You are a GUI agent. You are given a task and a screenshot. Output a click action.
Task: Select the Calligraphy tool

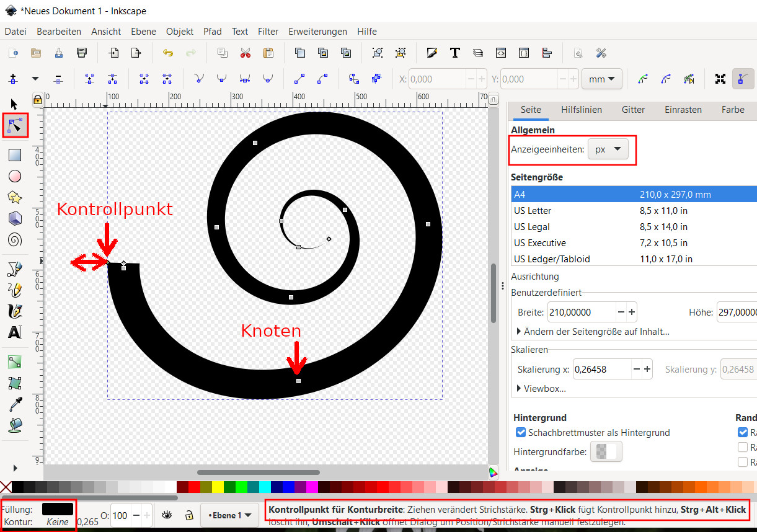15,311
